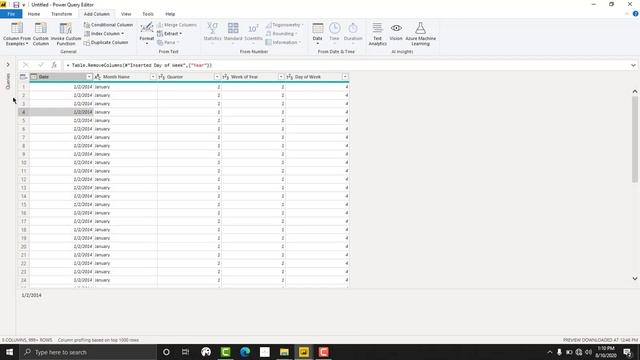
Task: Open the Information dropdown
Action: click(283, 42)
